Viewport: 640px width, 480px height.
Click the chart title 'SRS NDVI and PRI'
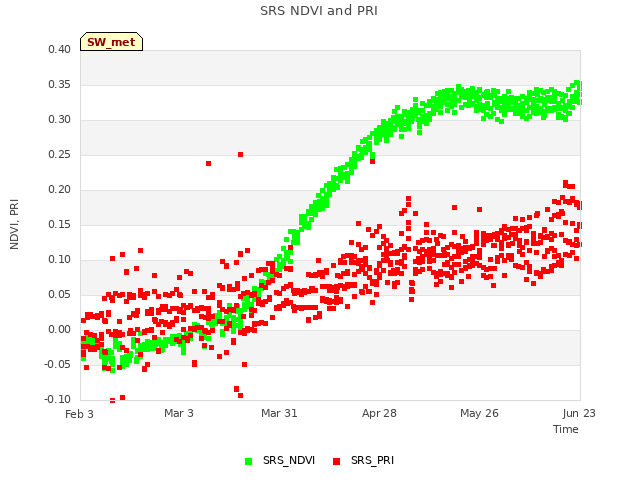(319, 10)
